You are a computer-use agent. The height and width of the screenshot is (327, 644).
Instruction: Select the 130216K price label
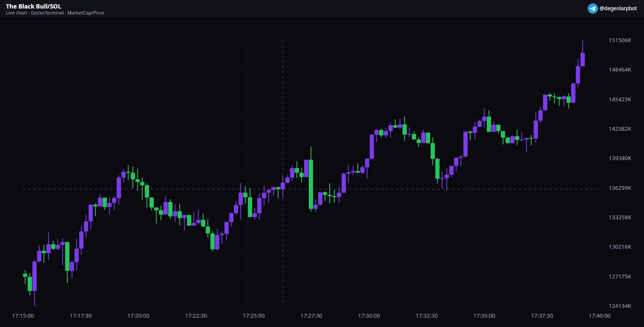click(x=620, y=247)
